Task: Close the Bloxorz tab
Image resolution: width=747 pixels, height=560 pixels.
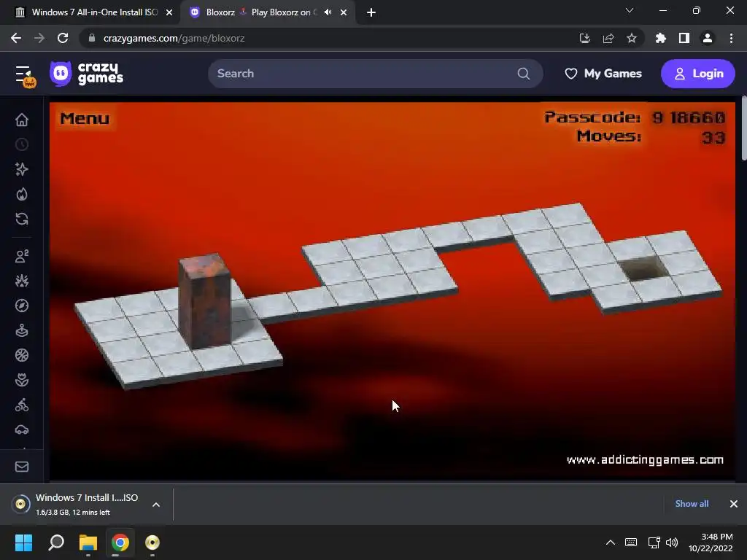Action: pyautogui.click(x=344, y=12)
